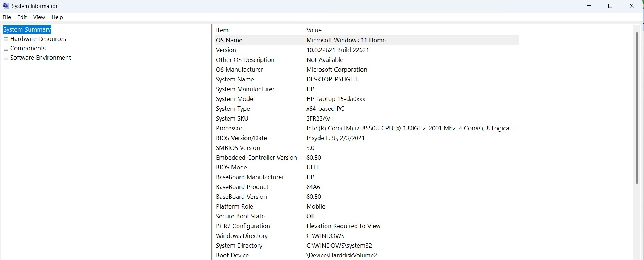Select the BIOS Version/Date row
The width and height of the screenshot is (644, 260).
366,138
